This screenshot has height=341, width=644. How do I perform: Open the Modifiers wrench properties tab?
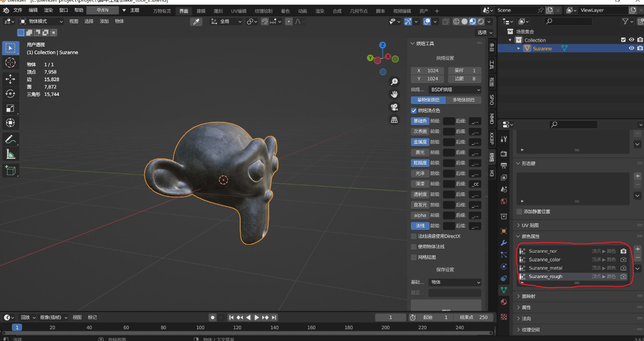(x=504, y=243)
